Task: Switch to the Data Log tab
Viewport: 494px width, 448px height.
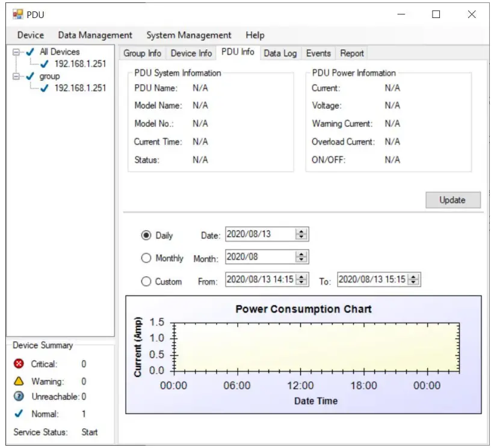Action: [280, 54]
